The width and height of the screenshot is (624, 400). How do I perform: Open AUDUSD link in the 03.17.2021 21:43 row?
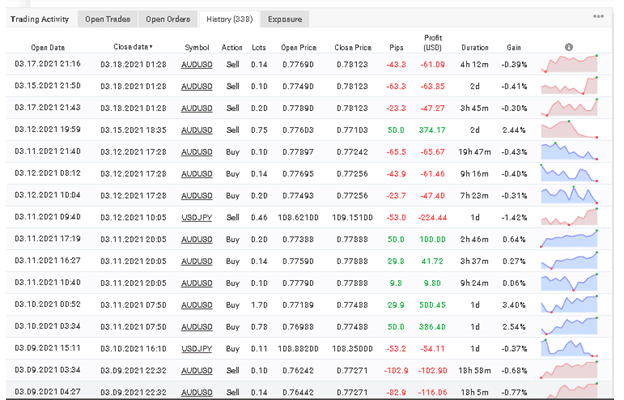click(197, 108)
